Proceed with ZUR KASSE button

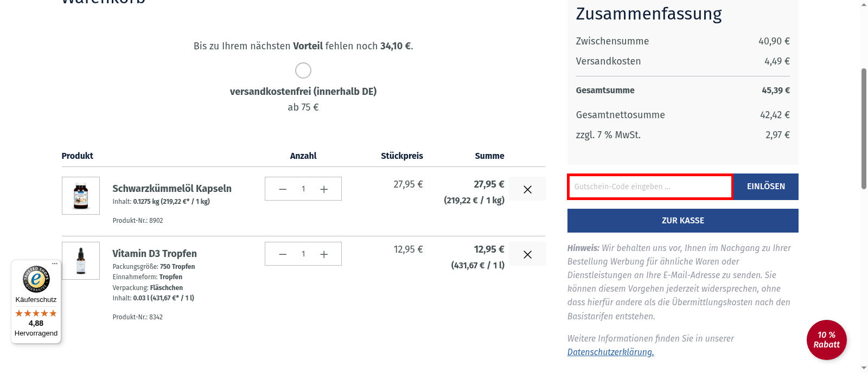coord(682,221)
